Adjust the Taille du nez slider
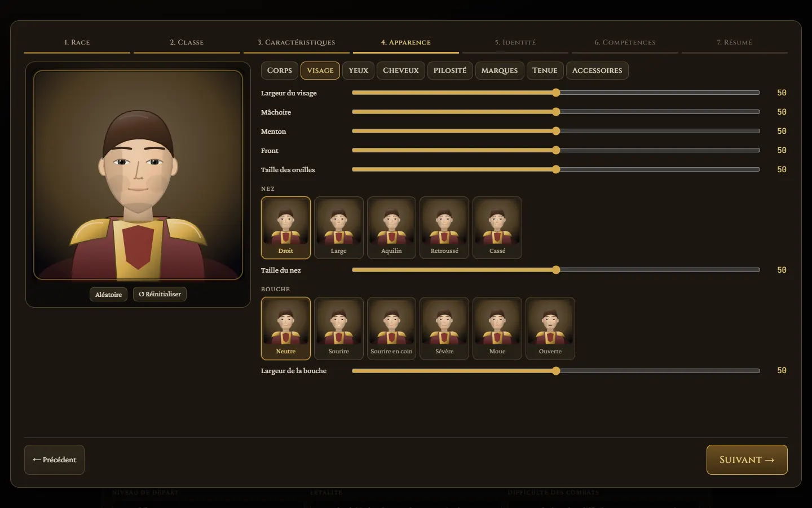The image size is (812, 508). tap(556, 270)
